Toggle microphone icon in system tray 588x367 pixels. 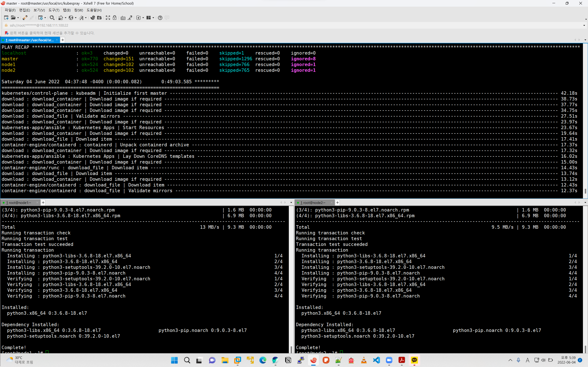518,360
